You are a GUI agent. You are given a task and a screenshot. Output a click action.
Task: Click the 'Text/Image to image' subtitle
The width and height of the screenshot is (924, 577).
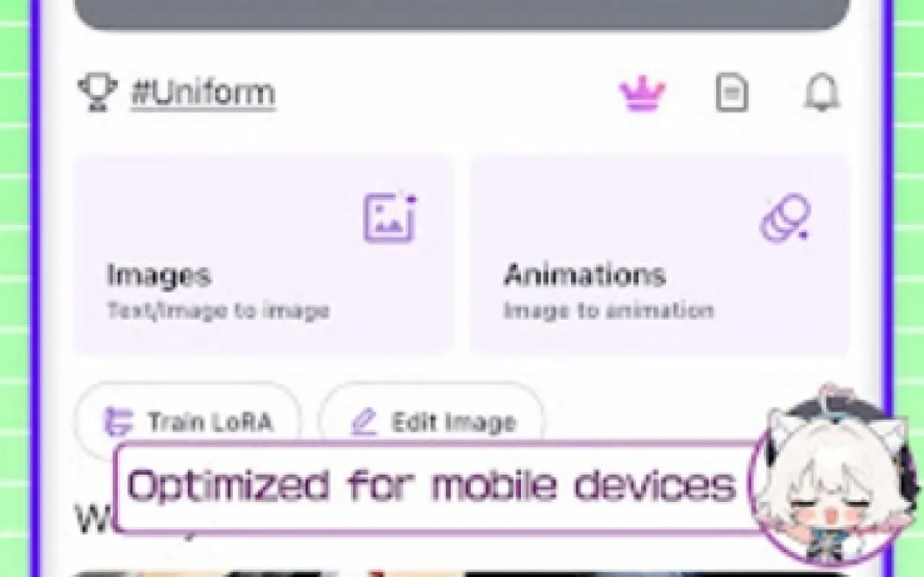pos(218,311)
